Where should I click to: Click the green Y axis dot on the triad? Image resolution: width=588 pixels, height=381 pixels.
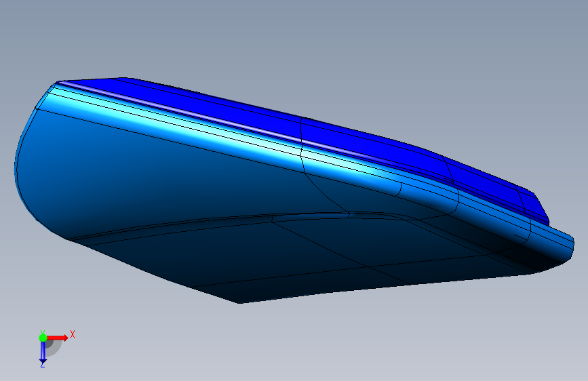tap(43, 338)
